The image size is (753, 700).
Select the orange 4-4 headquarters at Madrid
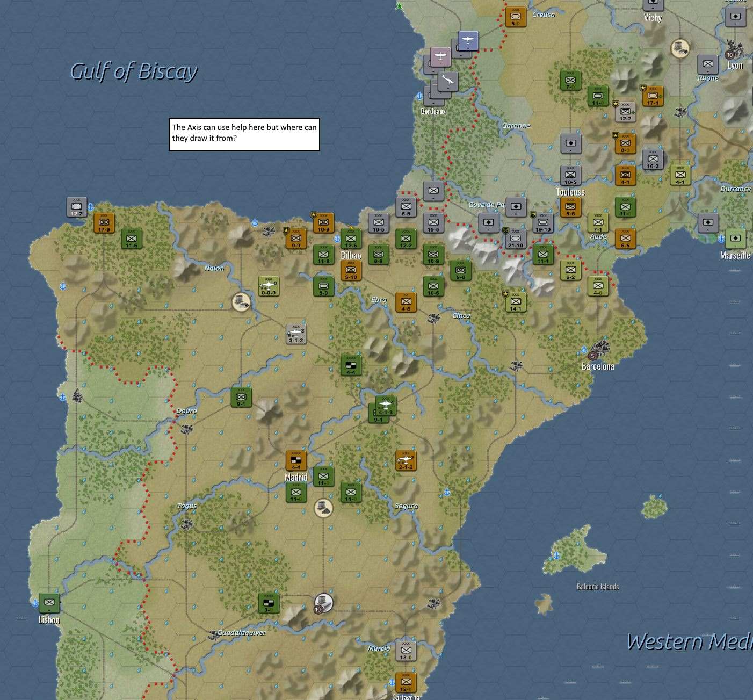click(296, 460)
